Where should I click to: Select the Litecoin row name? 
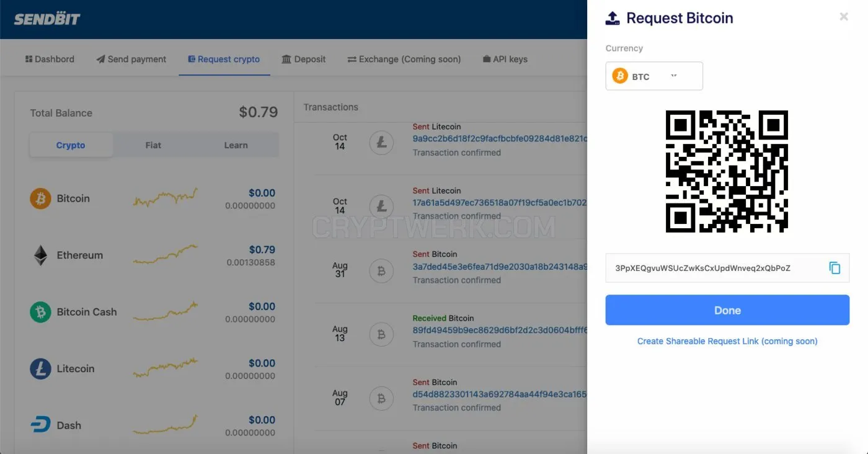click(x=76, y=369)
